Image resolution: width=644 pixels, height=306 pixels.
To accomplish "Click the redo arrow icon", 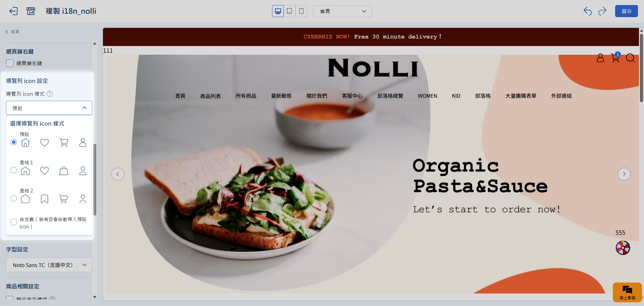I will pos(602,11).
